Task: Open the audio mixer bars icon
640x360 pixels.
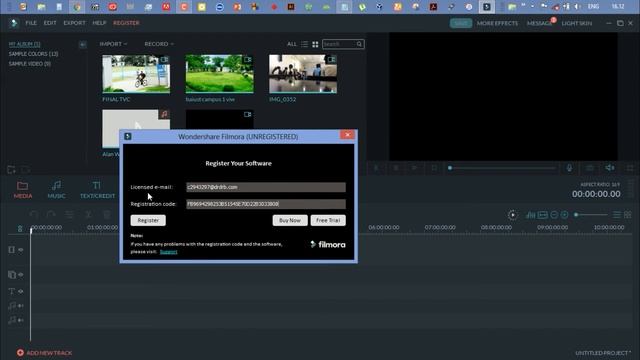Action: 530,215
